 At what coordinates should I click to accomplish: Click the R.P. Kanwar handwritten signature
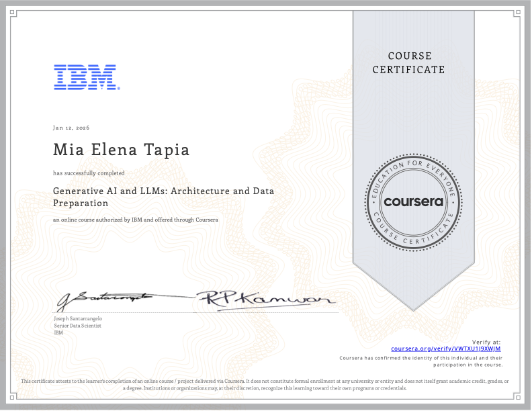pos(261,298)
